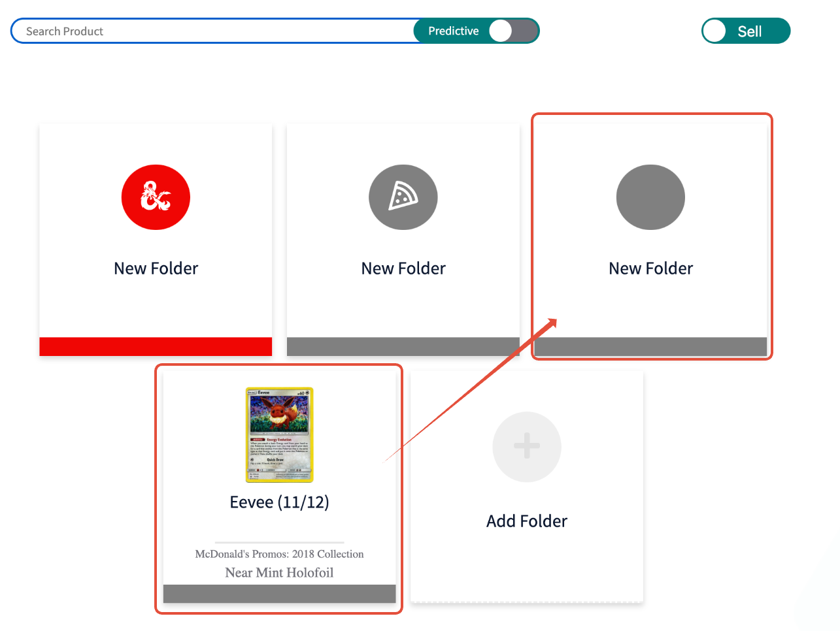Click the Eevee (11/12) card title
This screenshot has width=840, height=631.
279,502
